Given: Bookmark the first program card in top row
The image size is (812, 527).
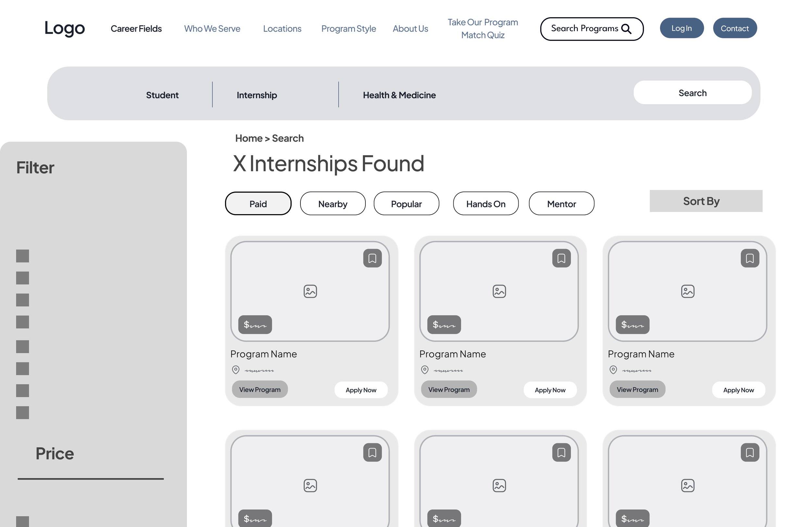Looking at the screenshot, I should tap(372, 258).
